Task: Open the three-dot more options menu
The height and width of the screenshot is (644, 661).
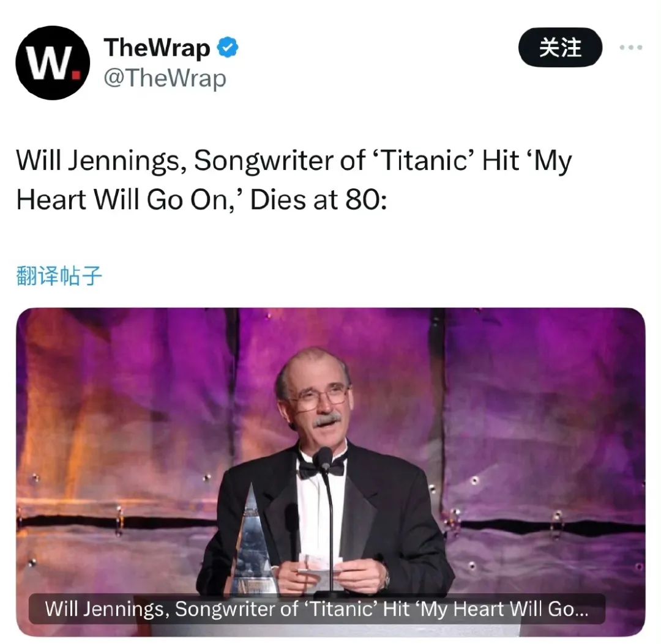Action: coord(630,47)
